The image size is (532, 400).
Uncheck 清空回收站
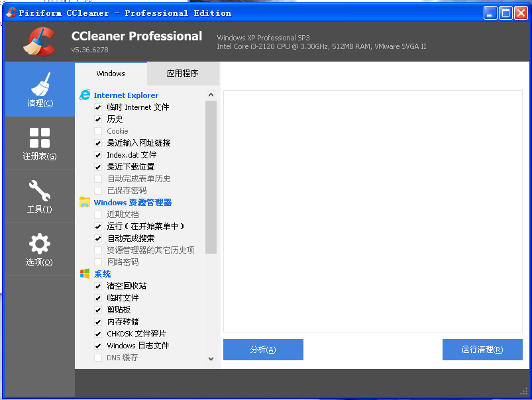click(x=98, y=286)
